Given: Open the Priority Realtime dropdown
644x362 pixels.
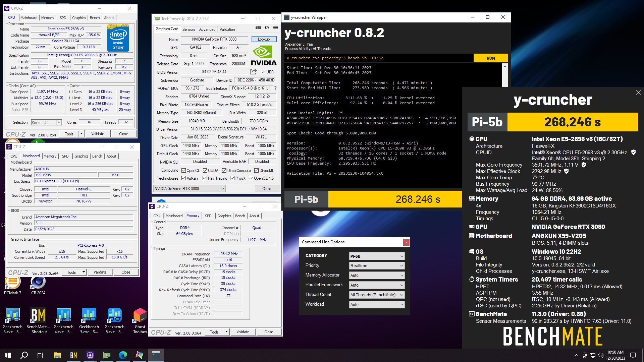Looking at the screenshot, I should pyautogui.click(x=377, y=266).
